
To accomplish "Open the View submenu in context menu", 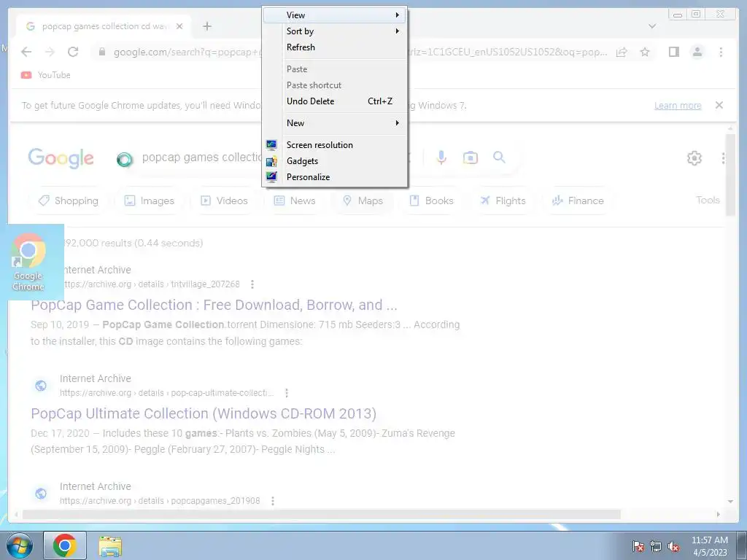I will coord(334,15).
